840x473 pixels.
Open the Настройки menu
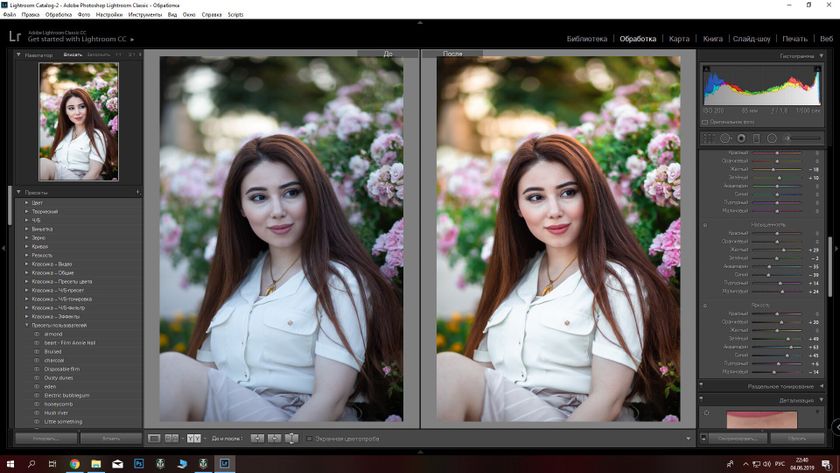[109, 15]
